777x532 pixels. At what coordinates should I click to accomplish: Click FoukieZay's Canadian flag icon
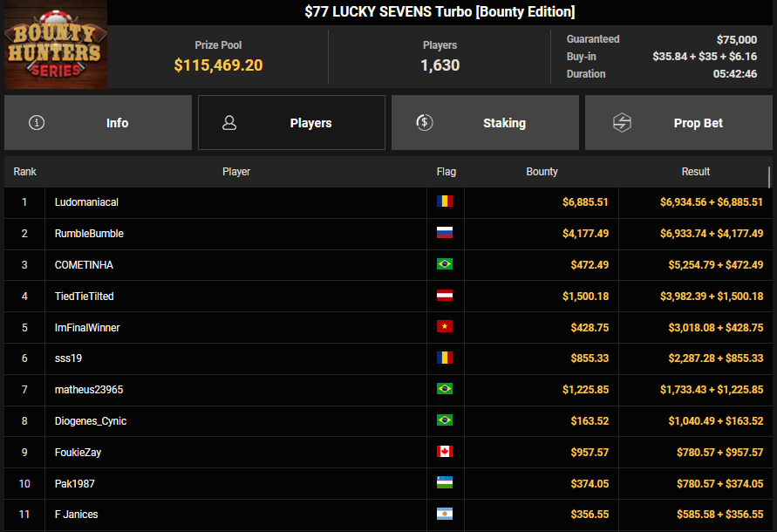point(445,452)
